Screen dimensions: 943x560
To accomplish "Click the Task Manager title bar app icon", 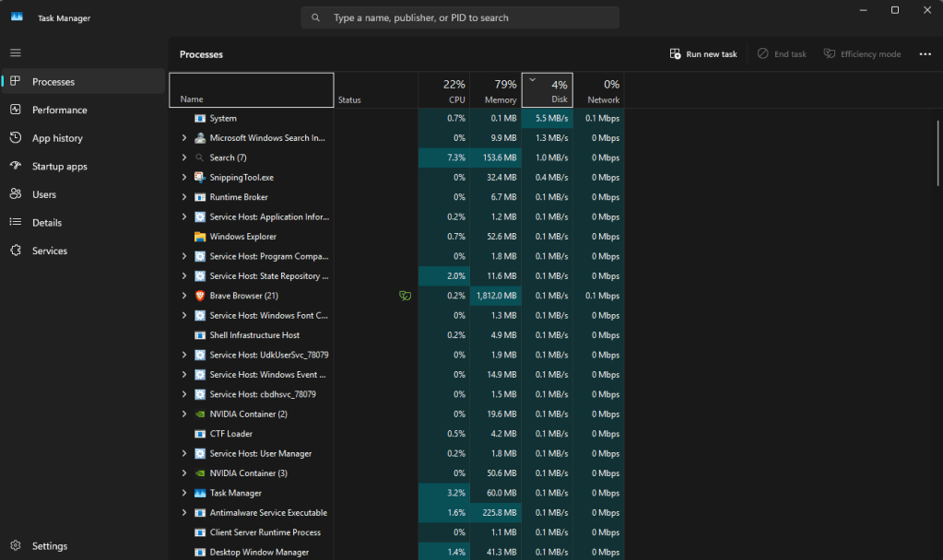I will (x=17, y=17).
